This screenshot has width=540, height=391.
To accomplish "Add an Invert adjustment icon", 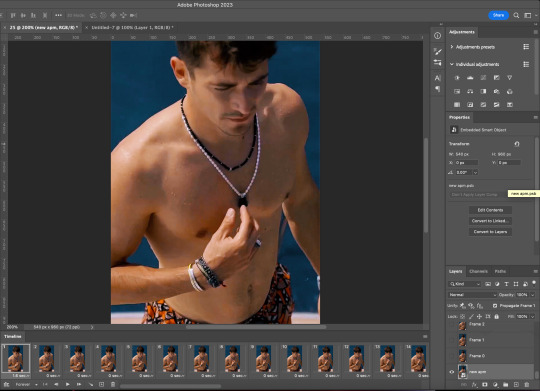I will (470, 104).
